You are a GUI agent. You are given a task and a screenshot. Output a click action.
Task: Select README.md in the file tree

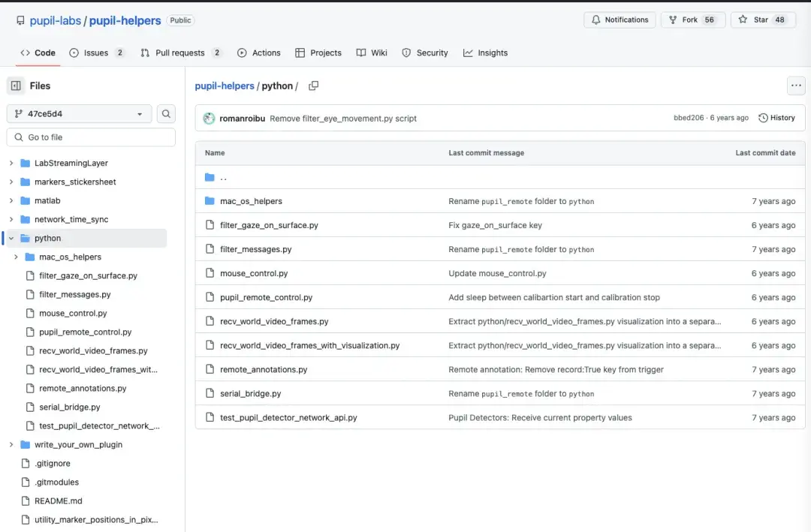[58, 500]
